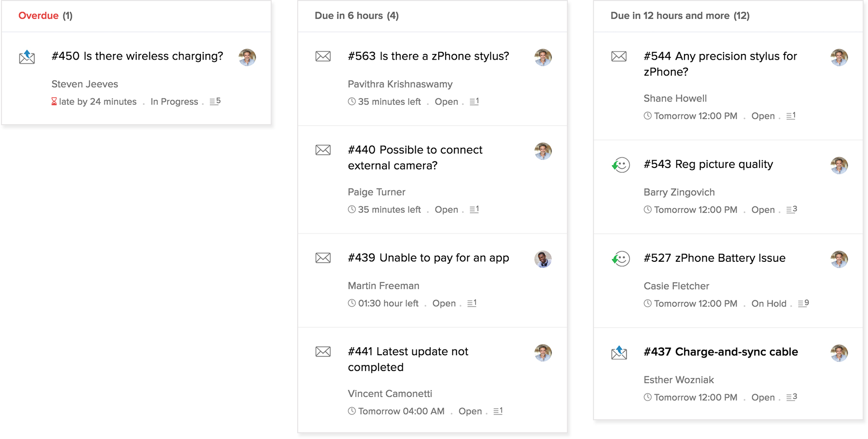This screenshot has height=439, width=868.
Task: Click the email channel icon on ticket #563
Action: [323, 56]
